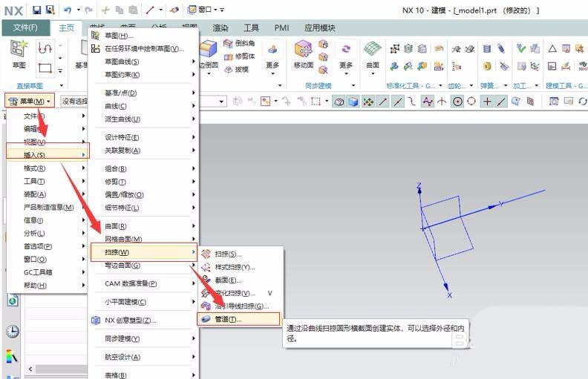The height and width of the screenshot is (379, 588).
Task: Expand the 同步建模 group arrow
Action: pyautogui.click(x=353, y=86)
